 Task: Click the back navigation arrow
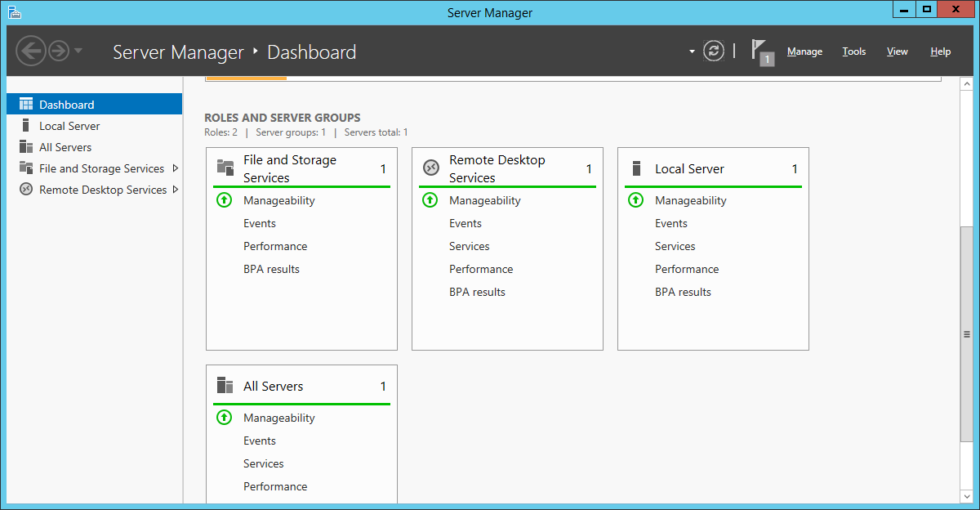pyautogui.click(x=30, y=51)
